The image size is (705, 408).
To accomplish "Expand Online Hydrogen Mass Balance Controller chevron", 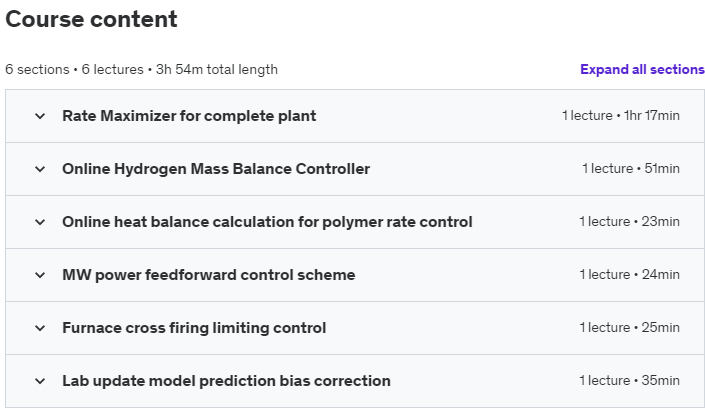I will pyautogui.click(x=40, y=169).
